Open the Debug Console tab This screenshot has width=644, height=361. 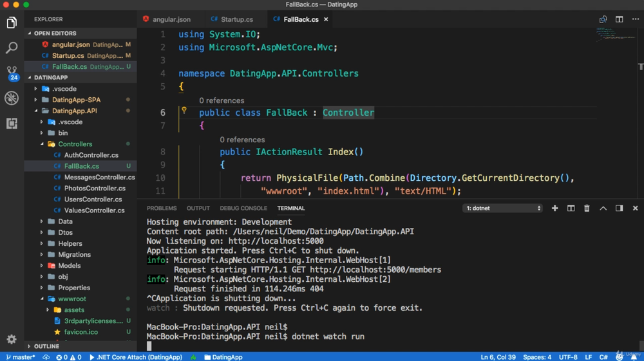(243, 208)
